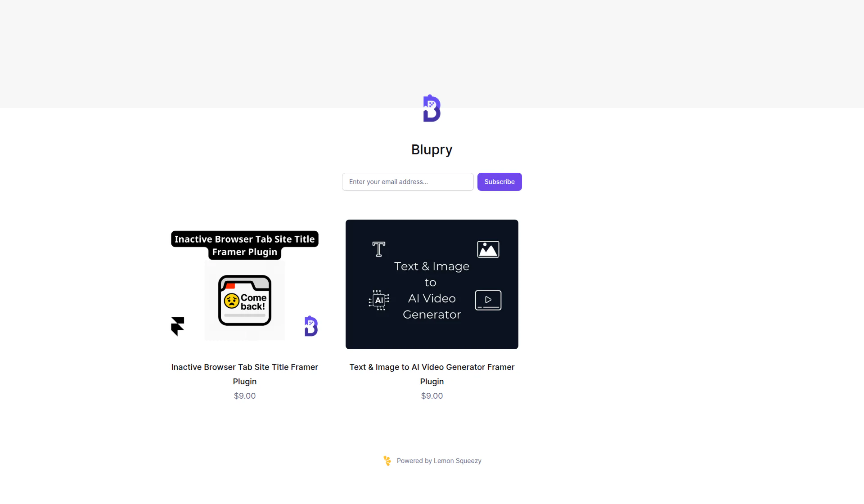864x504 pixels.
Task: Click the Powered by Lemon Squeezy link
Action: point(432,461)
